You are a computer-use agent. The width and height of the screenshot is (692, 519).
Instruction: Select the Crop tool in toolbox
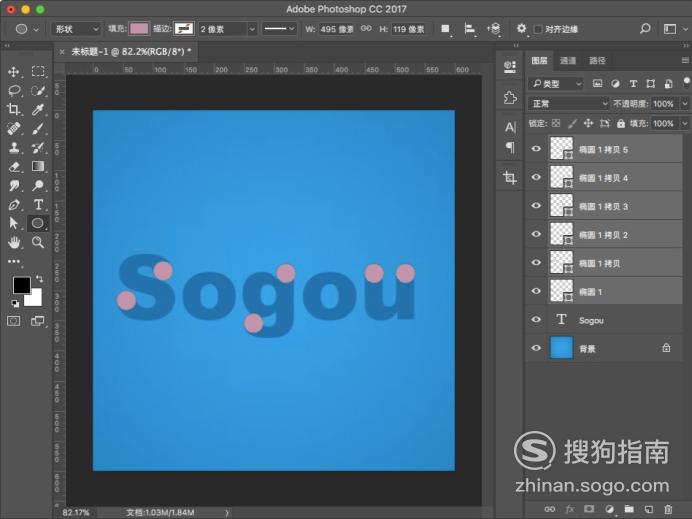click(14, 109)
